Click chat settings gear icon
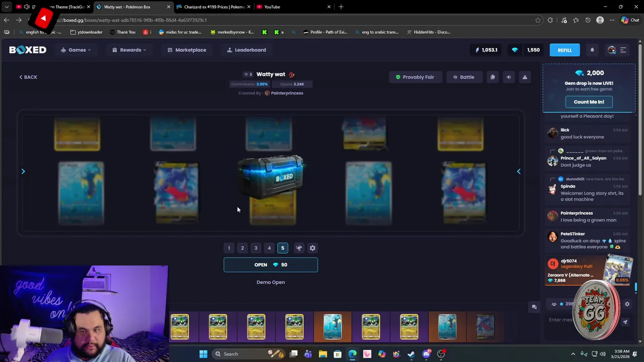The width and height of the screenshot is (644, 362). click(627, 304)
